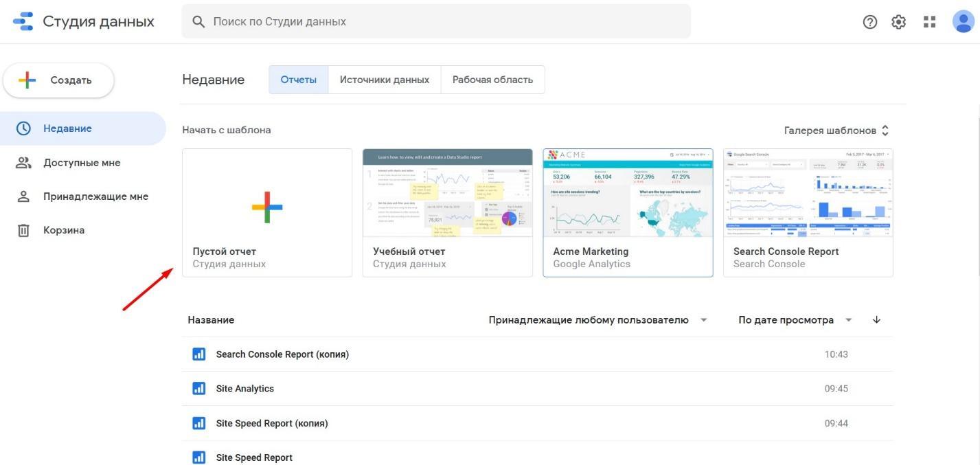This screenshot has height=465, width=980.
Task: Focus the Поиск по Студии данных search field
Action: [x=446, y=22]
